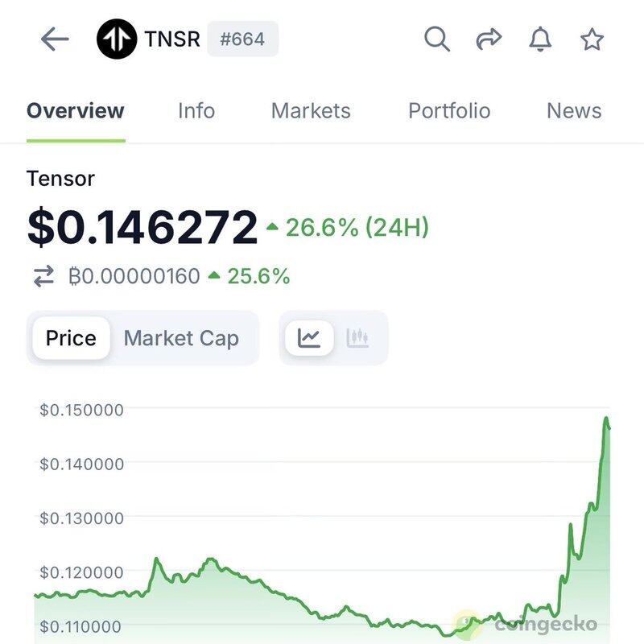
Task: Switch to the Info tab
Action: point(196,111)
